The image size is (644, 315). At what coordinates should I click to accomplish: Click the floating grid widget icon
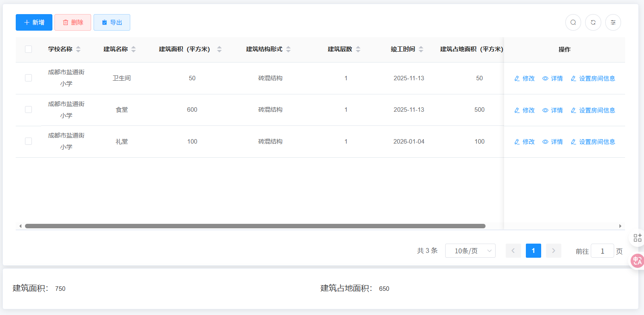coord(637,238)
